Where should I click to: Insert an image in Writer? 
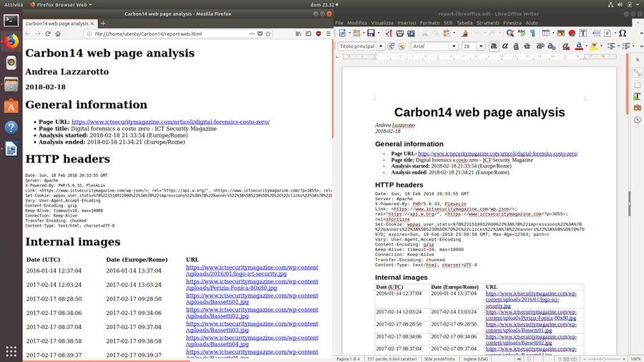pos(560,33)
